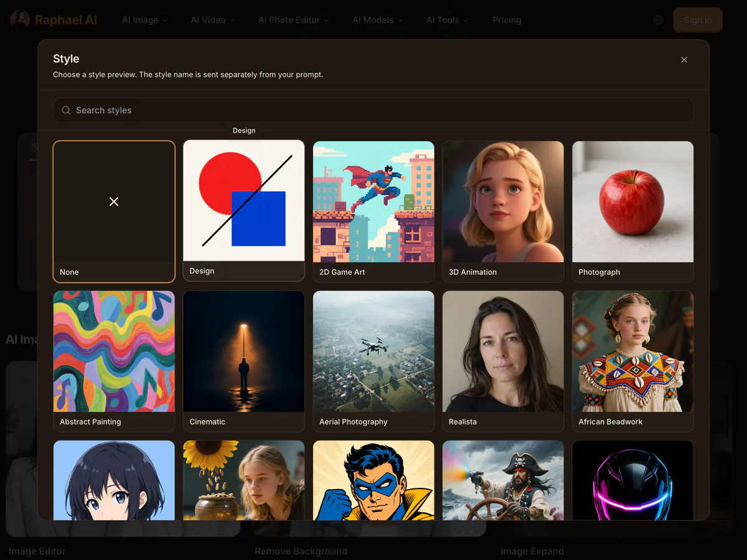Click the X icon inside None tile
The image size is (747, 560).
pyautogui.click(x=114, y=202)
